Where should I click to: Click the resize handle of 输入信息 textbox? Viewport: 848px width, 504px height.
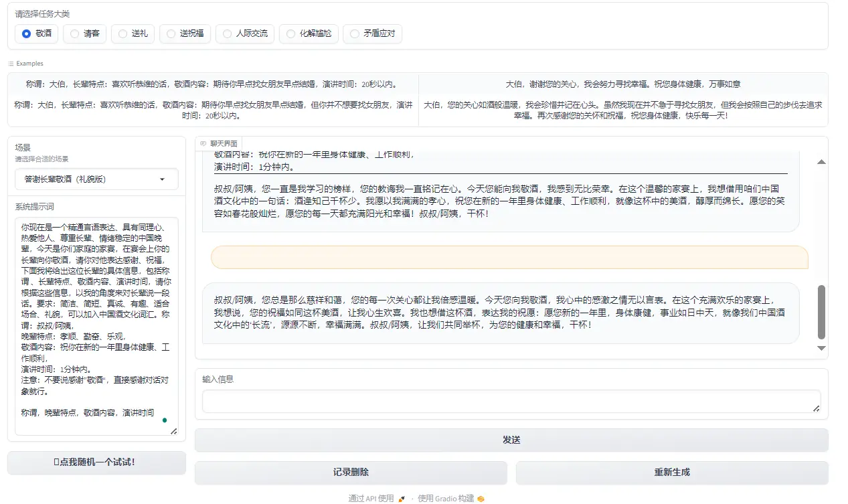click(x=816, y=408)
